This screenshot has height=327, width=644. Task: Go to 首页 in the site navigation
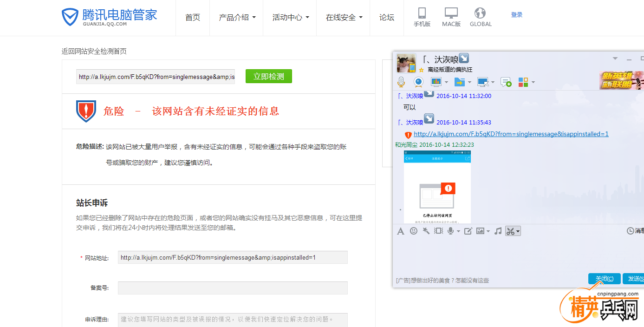(193, 18)
